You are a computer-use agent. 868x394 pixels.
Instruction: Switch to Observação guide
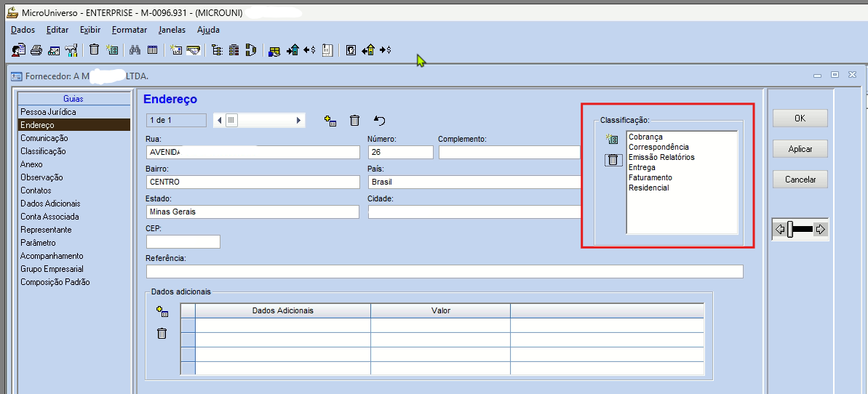73,177
